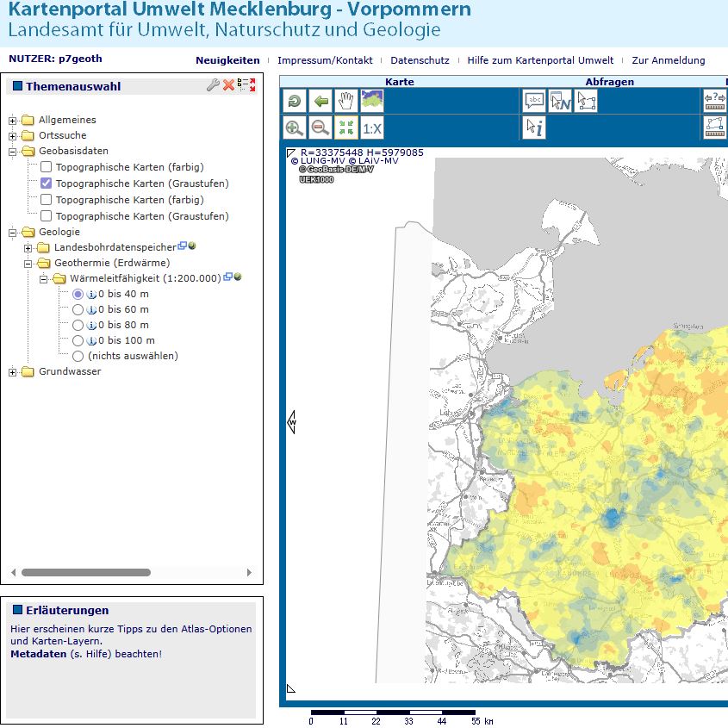
Task: Select the rectangle selection query tool
Action: pos(587,100)
